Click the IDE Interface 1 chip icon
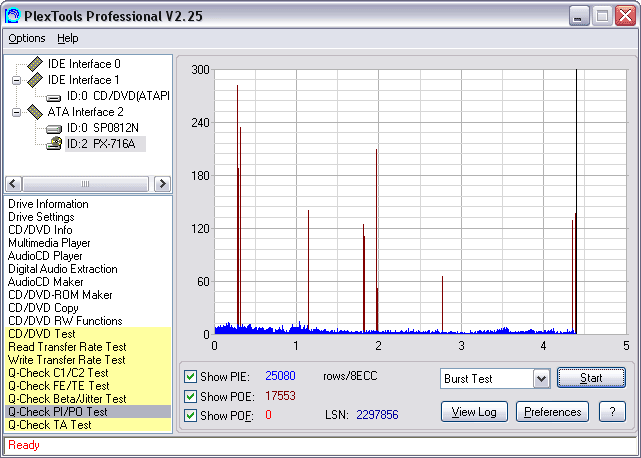This screenshot has width=641, height=458. click(35, 80)
